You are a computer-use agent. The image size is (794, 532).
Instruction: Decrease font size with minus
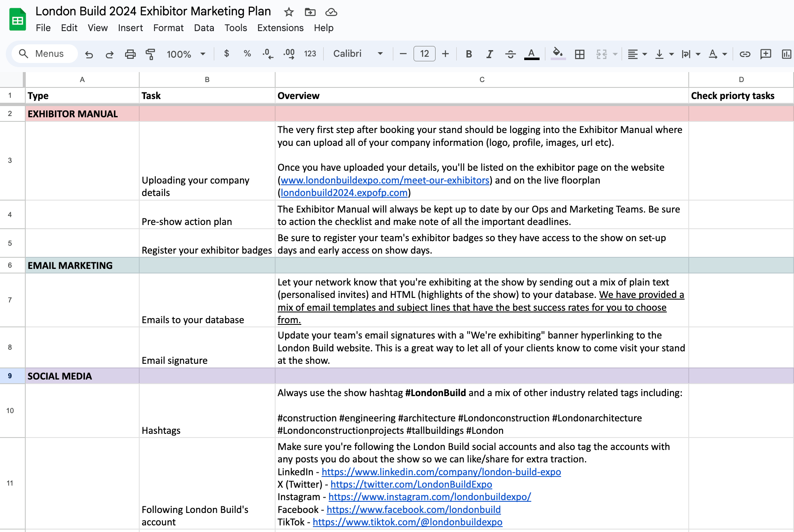[x=403, y=54]
